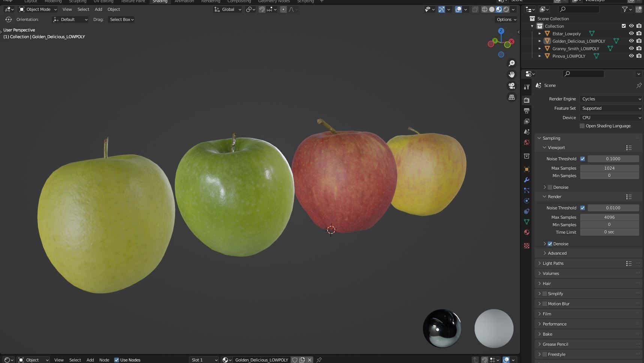Open the Select Box drag dropdown
Viewport: 644px width, 363px height.
[x=121, y=19]
